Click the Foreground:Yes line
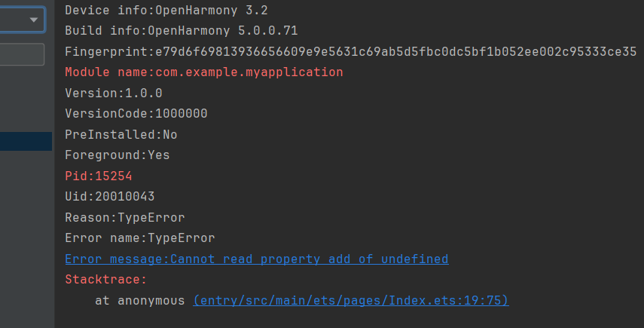The image size is (644, 328). [x=117, y=155]
